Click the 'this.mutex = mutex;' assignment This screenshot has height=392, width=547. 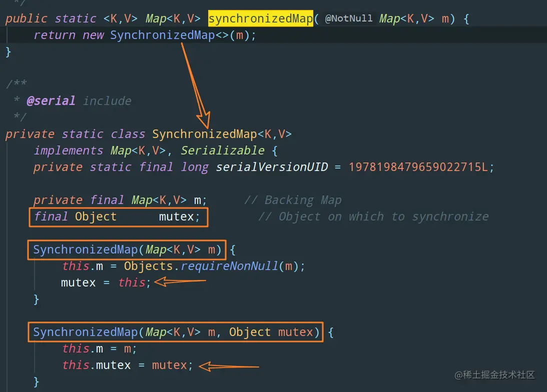[x=127, y=365]
